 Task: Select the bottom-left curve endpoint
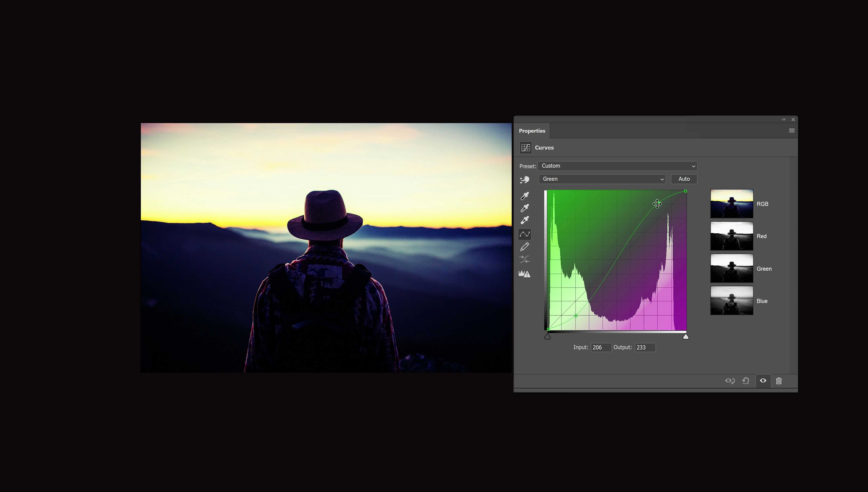click(x=548, y=329)
